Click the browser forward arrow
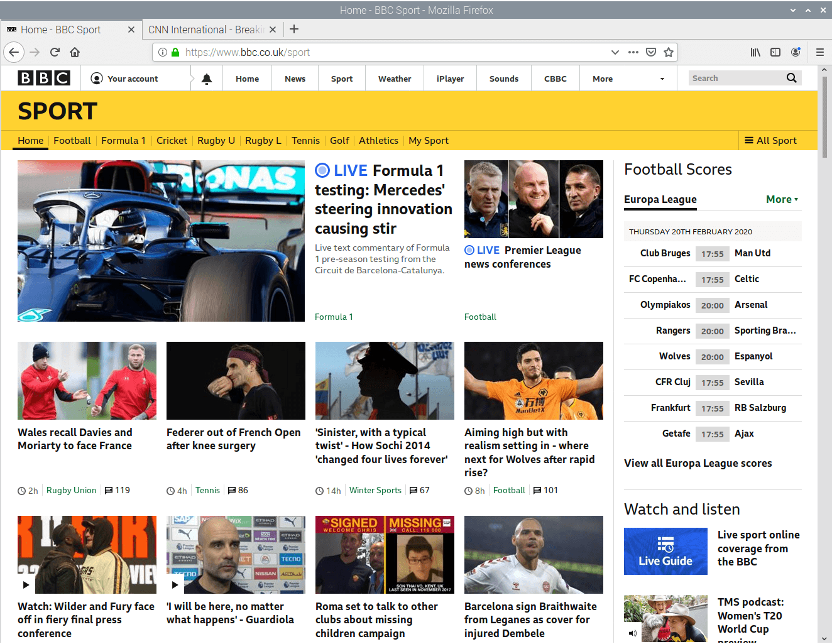Screen dimensions: 832x644 pyautogui.click(x=35, y=52)
